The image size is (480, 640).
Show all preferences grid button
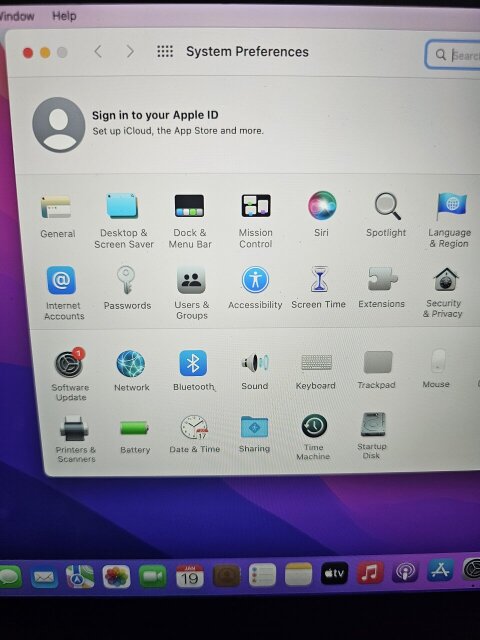pyautogui.click(x=165, y=51)
